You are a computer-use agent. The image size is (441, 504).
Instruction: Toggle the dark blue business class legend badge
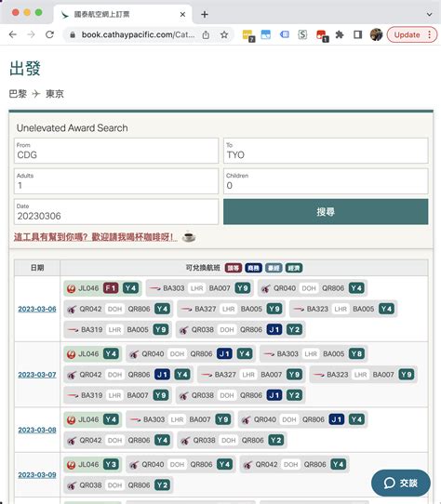click(x=253, y=268)
